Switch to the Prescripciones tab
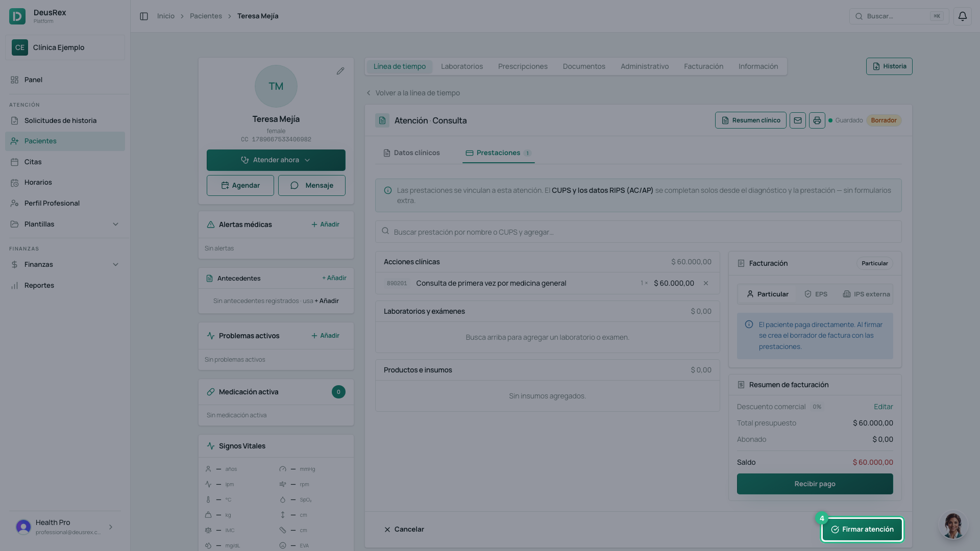Viewport: 980px width, 551px height. [x=523, y=67]
